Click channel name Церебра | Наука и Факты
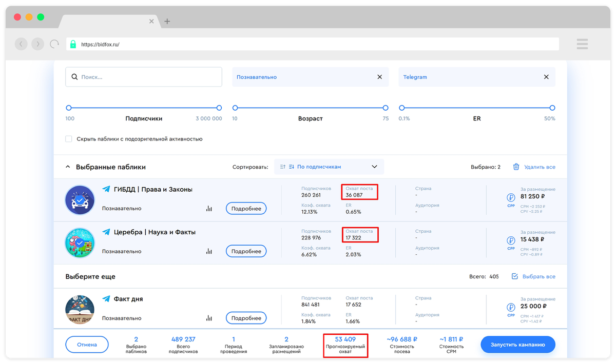Viewport: 616px width, 364px height. click(x=155, y=232)
